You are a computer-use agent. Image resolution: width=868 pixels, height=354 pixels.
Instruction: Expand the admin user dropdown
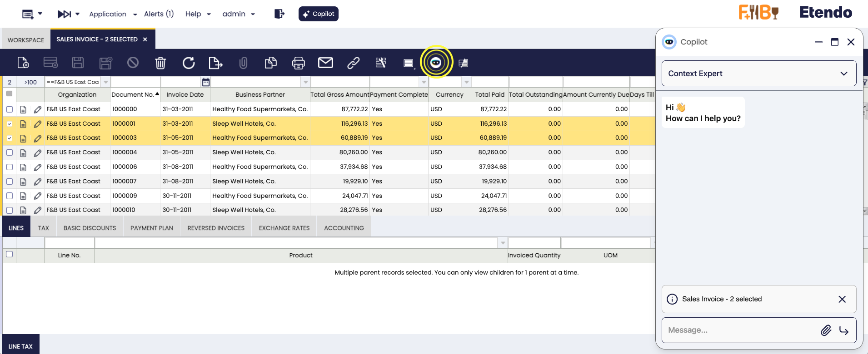click(239, 14)
